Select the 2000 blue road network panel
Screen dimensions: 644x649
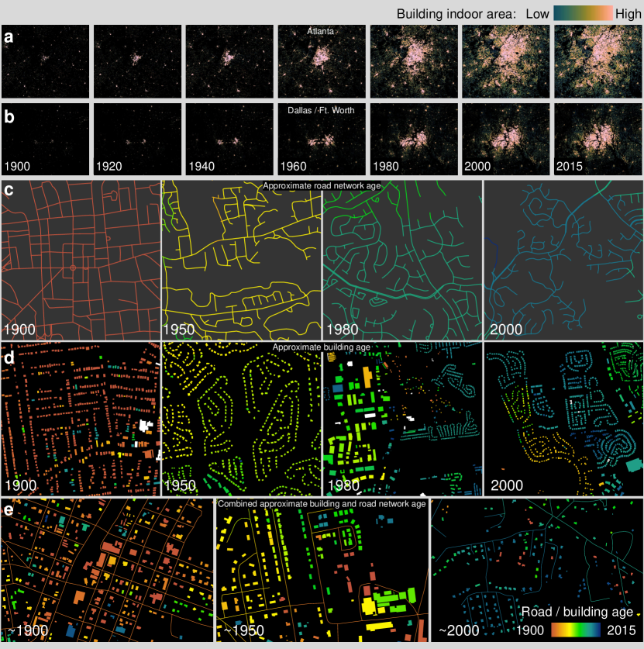click(563, 260)
